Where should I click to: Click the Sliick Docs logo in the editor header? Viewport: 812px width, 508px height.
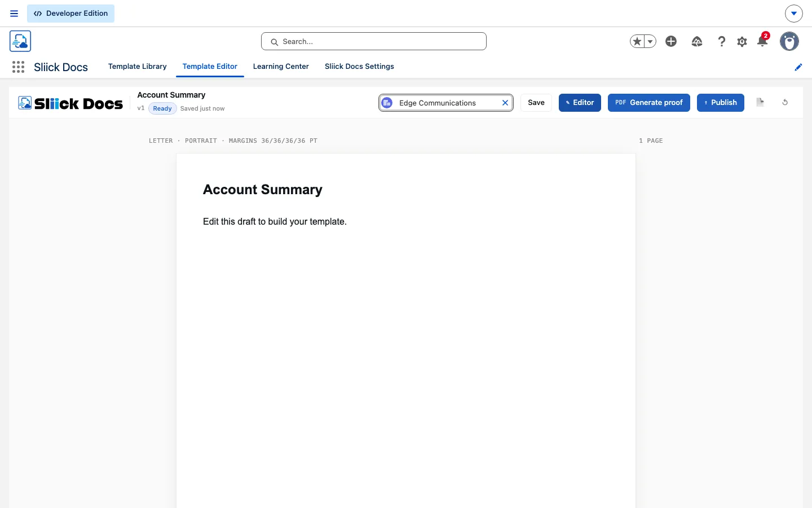pyautogui.click(x=70, y=103)
